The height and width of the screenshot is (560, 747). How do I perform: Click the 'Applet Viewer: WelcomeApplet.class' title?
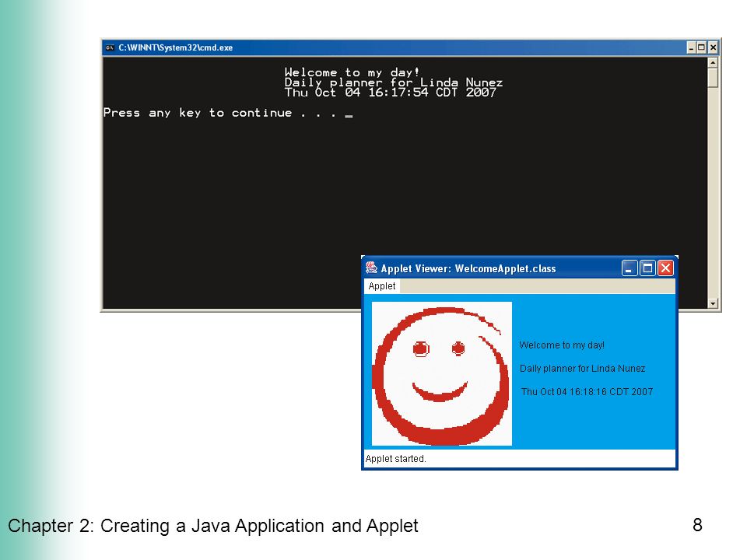[468, 268]
